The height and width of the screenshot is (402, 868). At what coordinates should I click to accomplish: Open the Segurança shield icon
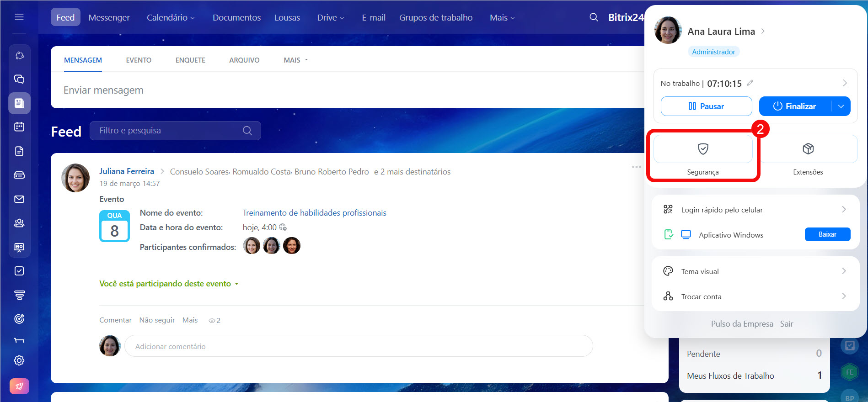pyautogui.click(x=703, y=149)
